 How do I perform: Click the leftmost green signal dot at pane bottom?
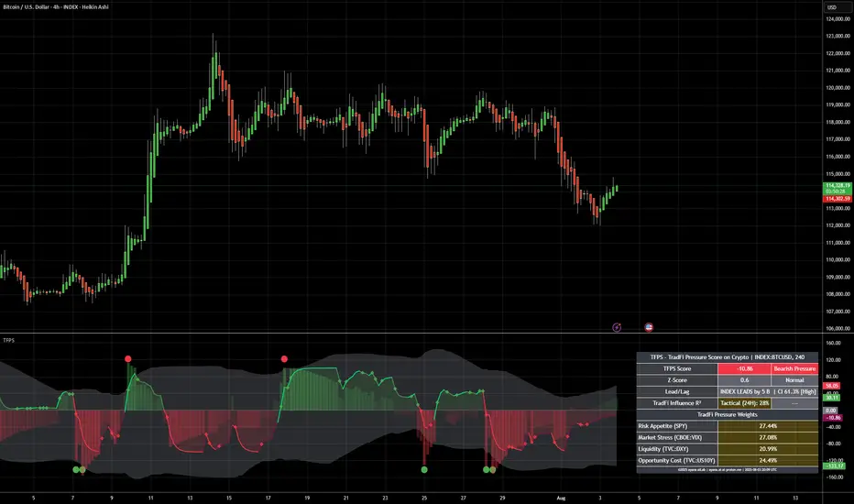click(x=76, y=469)
